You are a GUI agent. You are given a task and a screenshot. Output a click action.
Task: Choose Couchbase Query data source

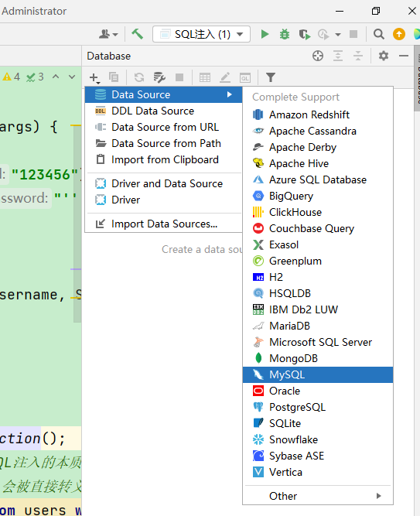tap(318, 228)
